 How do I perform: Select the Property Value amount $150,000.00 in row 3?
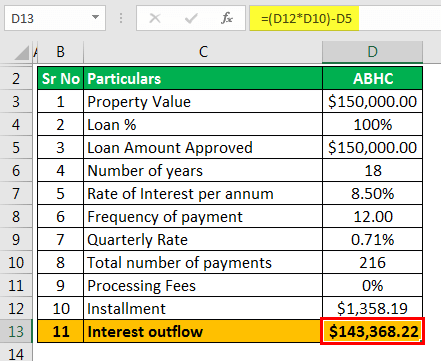pyautogui.click(x=373, y=101)
